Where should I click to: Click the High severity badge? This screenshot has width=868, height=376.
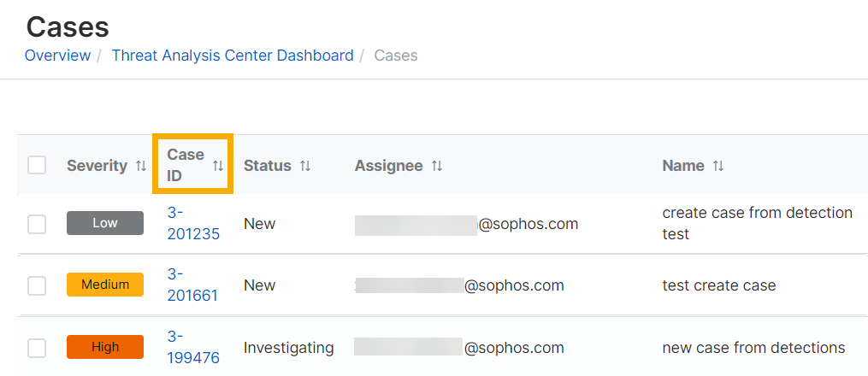click(105, 347)
